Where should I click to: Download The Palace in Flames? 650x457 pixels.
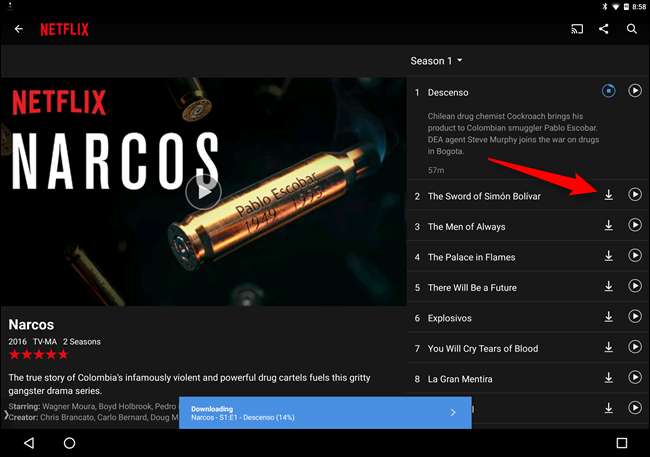point(609,256)
